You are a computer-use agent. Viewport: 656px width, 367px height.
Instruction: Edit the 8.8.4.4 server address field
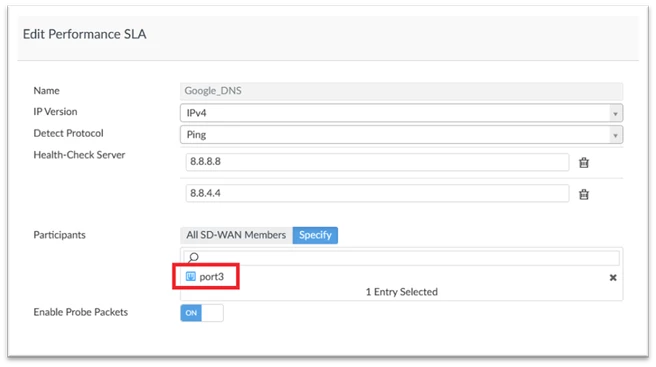(x=377, y=193)
